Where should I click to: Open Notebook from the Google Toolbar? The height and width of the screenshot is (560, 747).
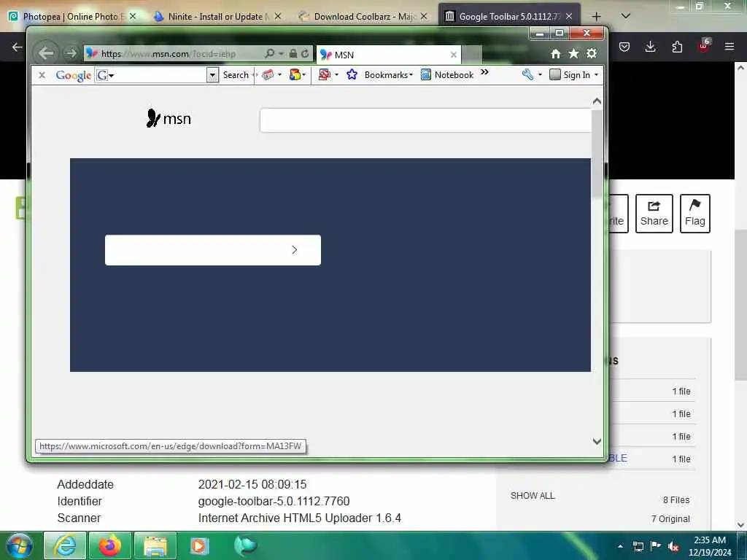[447, 75]
